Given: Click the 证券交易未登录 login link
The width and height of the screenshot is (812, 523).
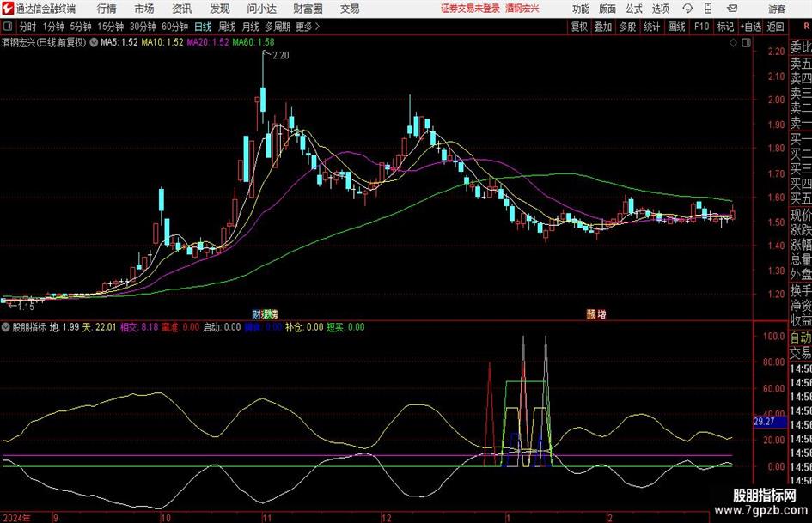Looking at the screenshot, I should point(470,9).
